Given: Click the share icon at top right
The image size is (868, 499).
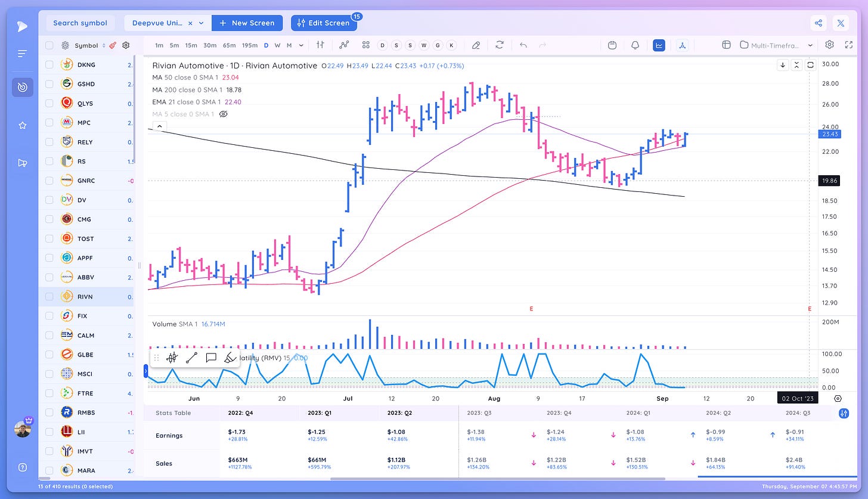Looking at the screenshot, I should click(x=819, y=23).
